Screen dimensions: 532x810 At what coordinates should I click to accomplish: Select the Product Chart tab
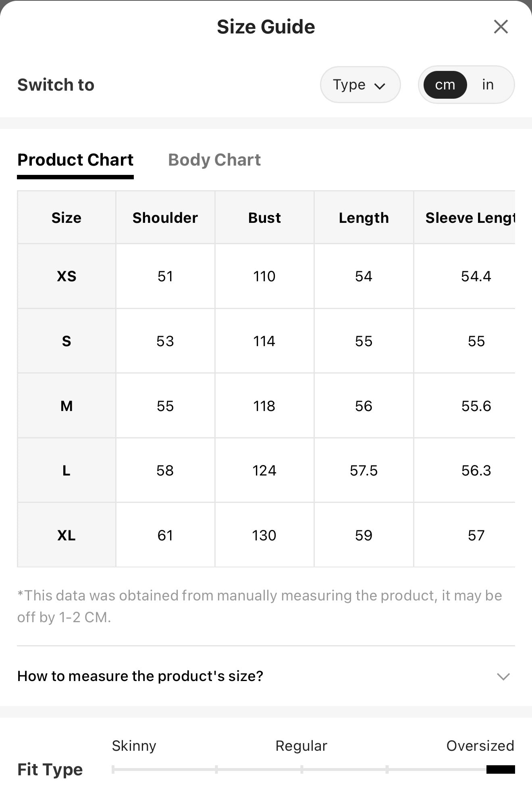[75, 160]
